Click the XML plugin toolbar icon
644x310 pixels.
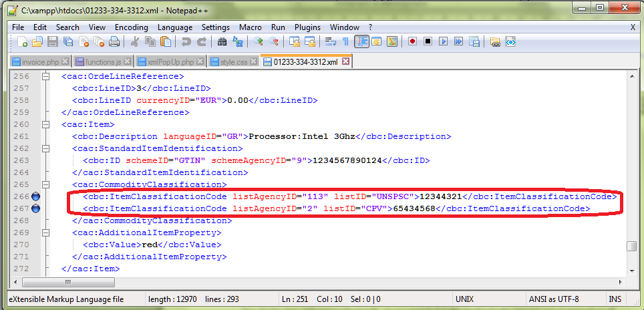[x=510, y=41]
